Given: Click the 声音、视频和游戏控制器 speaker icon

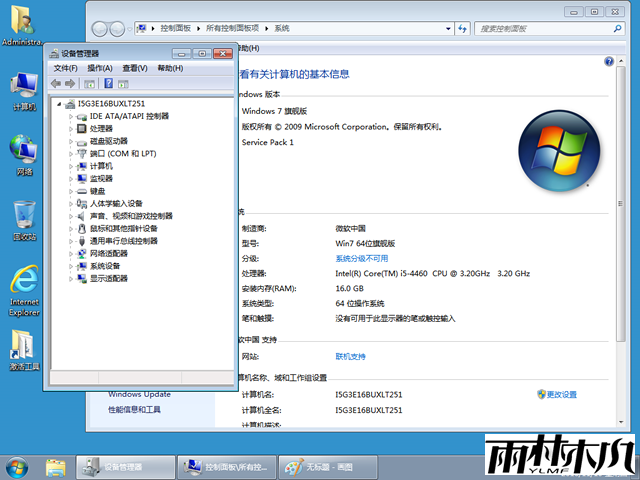Looking at the screenshot, I should coord(82,216).
